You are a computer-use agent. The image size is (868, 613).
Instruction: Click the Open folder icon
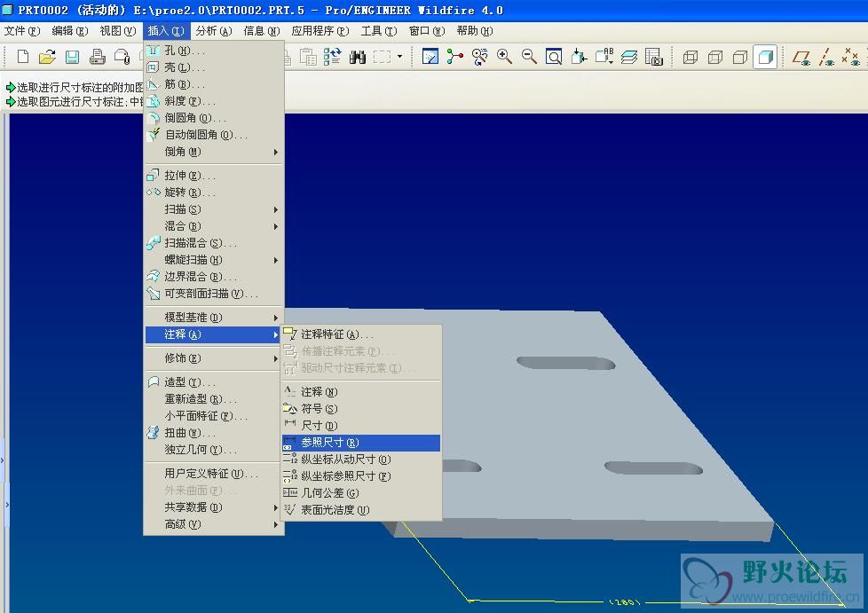48,57
